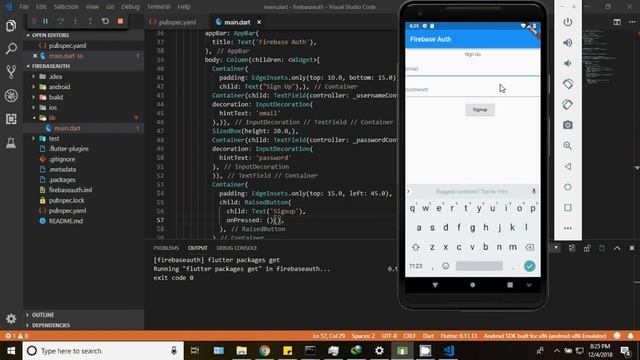This screenshot has width=640, height=360.
Task: Click emulator power button
Action: (x=567, y=22)
